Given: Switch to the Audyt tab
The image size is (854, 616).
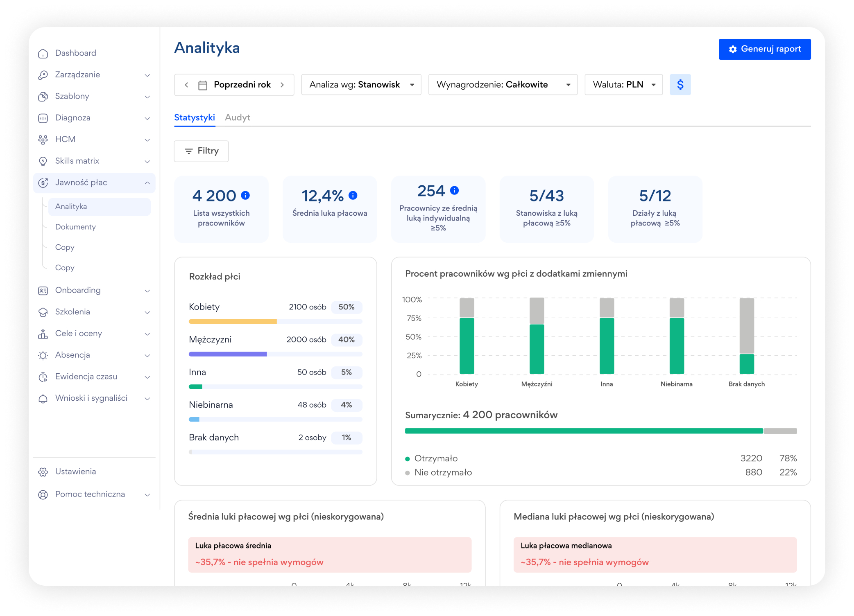Looking at the screenshot, I should 238,117.
